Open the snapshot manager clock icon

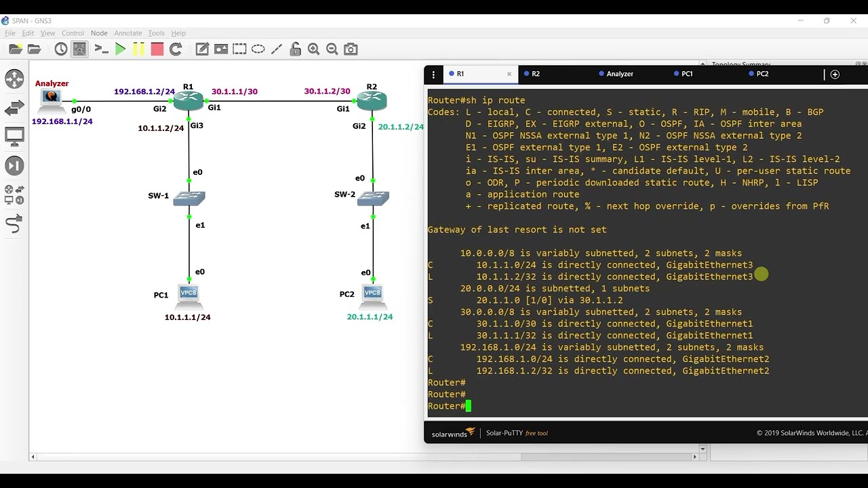(x=61, y=49)
